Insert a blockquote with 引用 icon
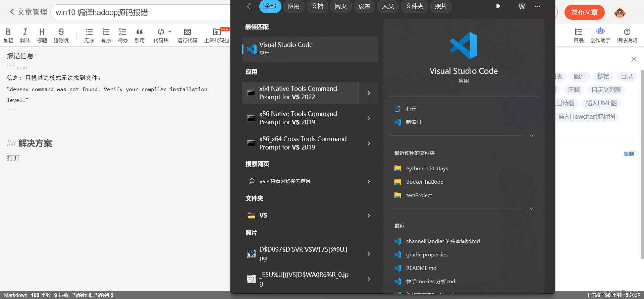 140,36
